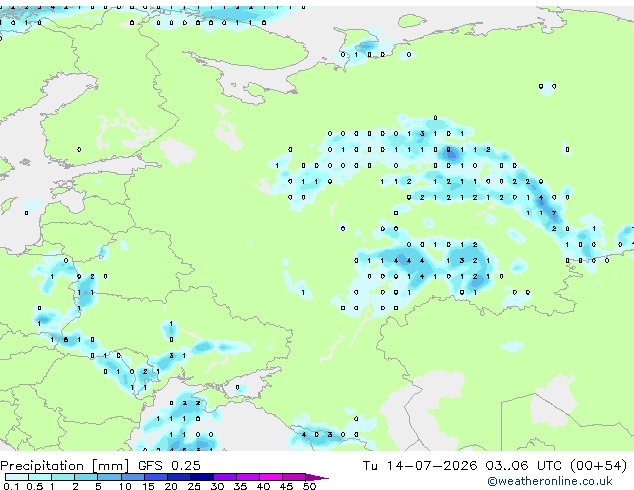Screen dimensions: 634x490
Task: Select the GFS 0.25 model label
Action: tap(169, 466)
